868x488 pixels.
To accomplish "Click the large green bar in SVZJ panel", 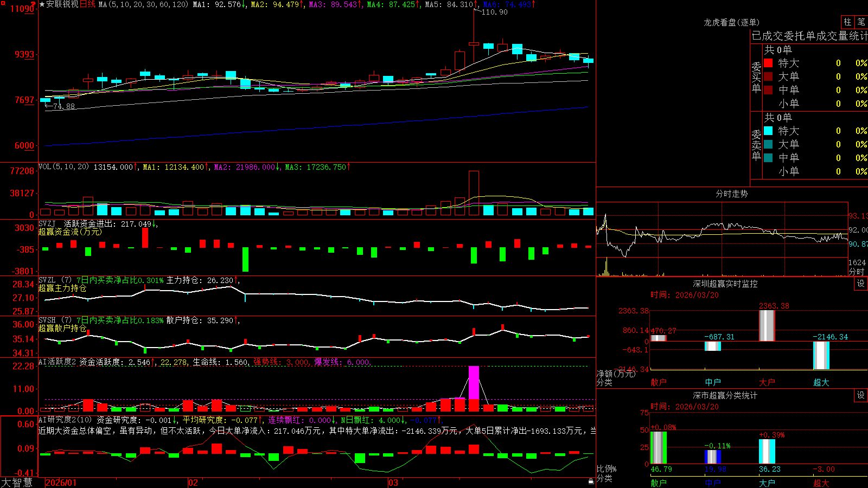I will (245, 260).
